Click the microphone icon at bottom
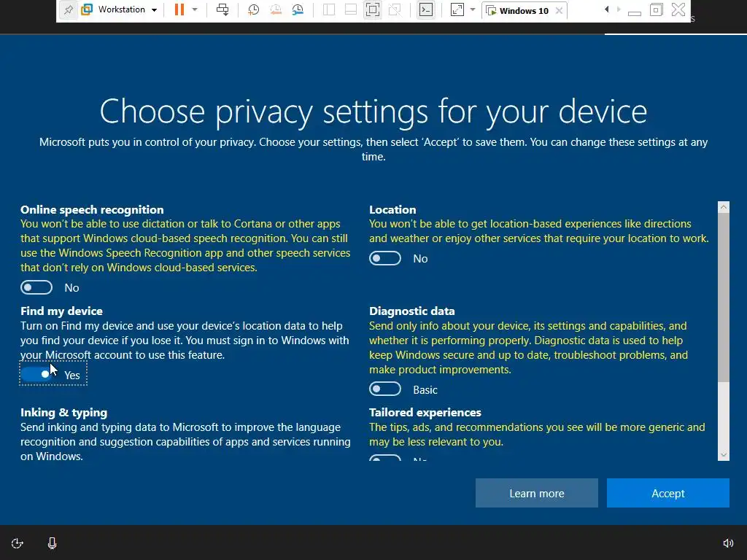Image resolution: width=747 pixels, height=560 pixels. click(52, 543)
